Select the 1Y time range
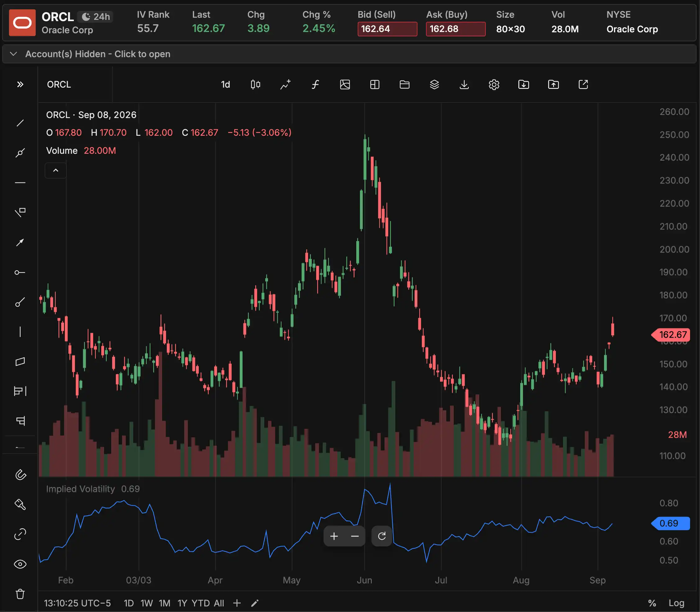The image size is (700, 612). pyautogui.click(x=182, y=603)
